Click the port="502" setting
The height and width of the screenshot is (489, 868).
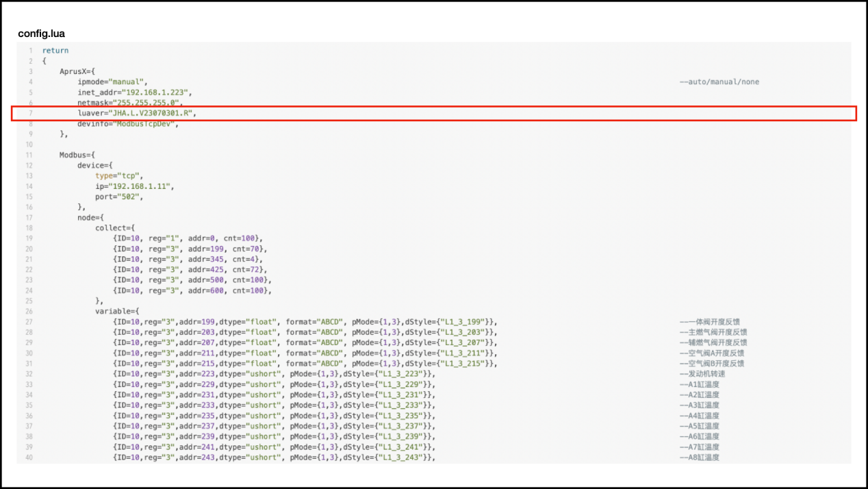tap(119, 197)
